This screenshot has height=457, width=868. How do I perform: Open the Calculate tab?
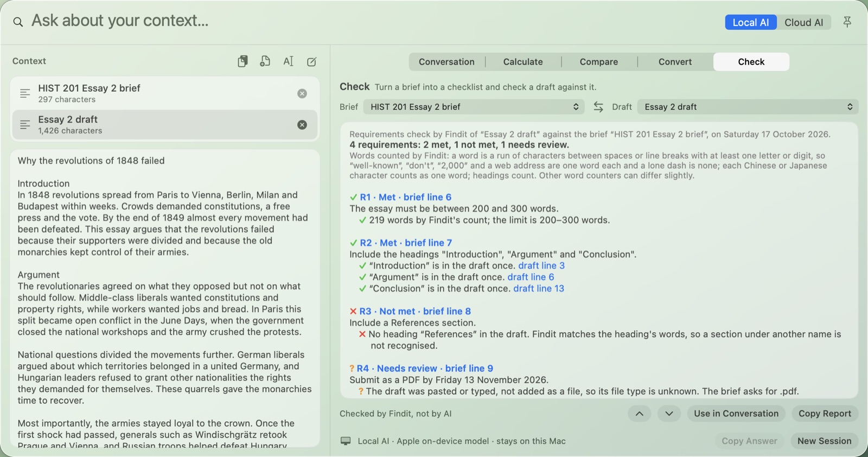(523, 62)
